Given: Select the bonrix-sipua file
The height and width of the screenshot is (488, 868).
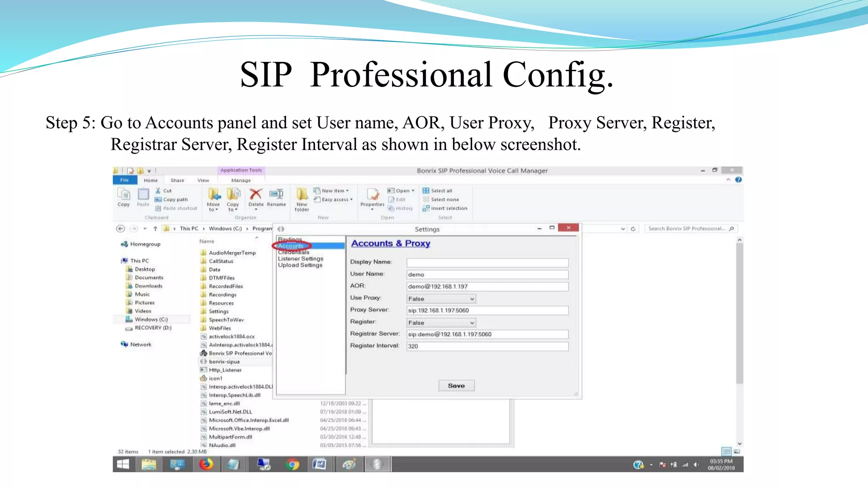Looking at the screenshot, I should [x=220, y=361].
